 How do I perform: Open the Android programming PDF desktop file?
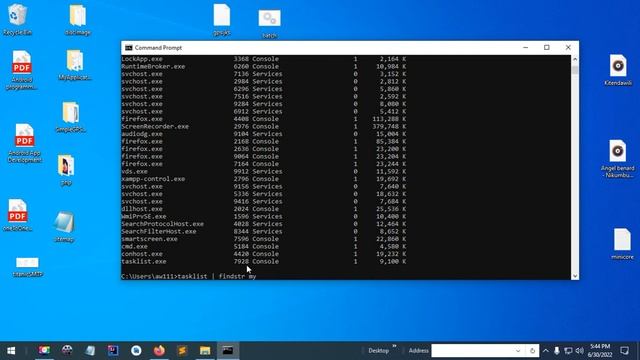(22, 70)
